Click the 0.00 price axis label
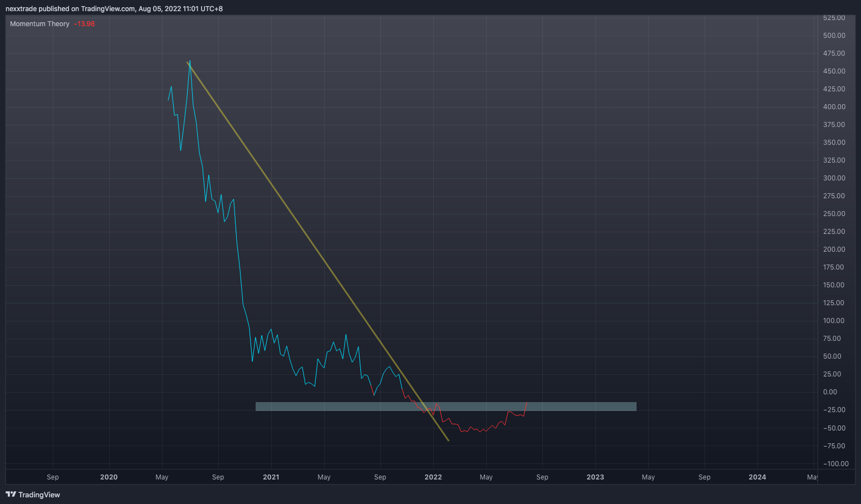Viewport: 861px width, 504px height. [830, 392]
